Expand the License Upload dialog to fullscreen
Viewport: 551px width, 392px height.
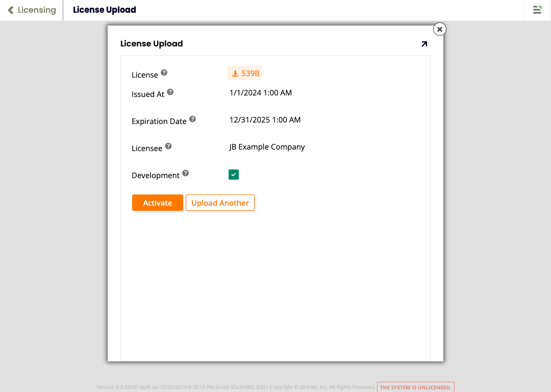424,44
